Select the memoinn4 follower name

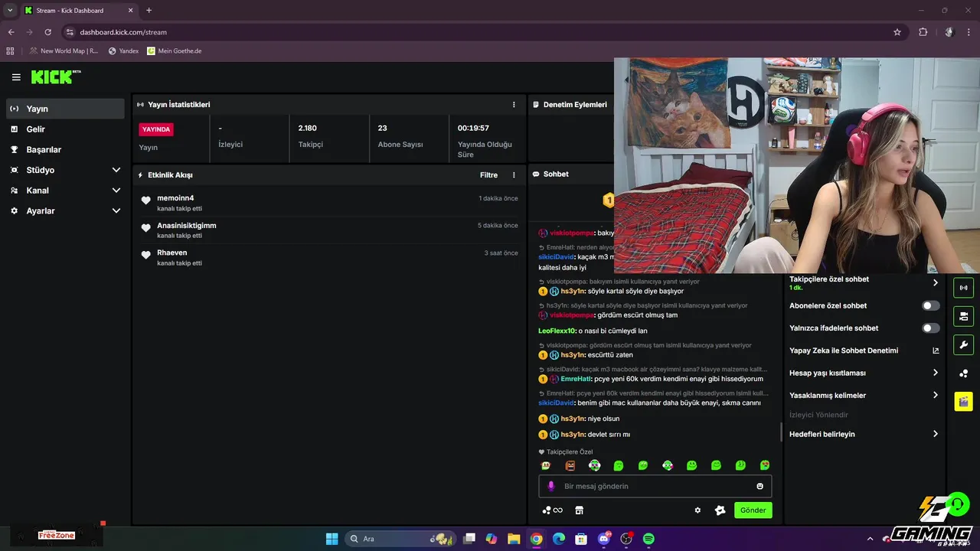[175, 198]
